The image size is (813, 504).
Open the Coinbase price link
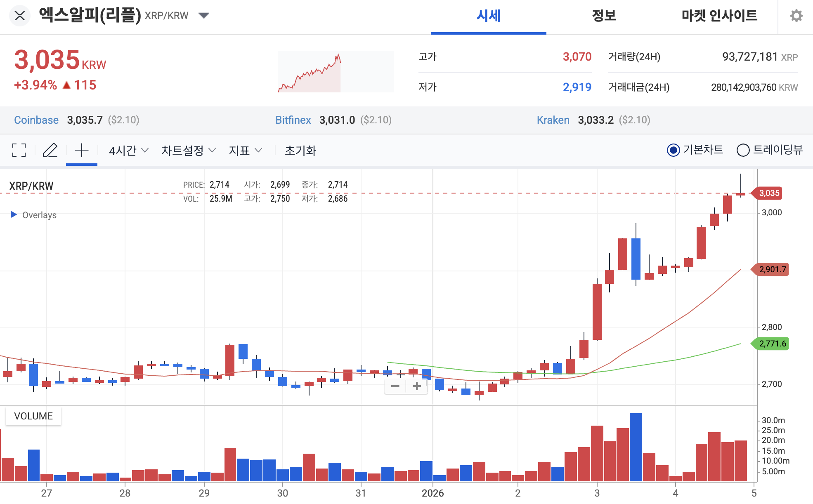[x=36, y=120]
